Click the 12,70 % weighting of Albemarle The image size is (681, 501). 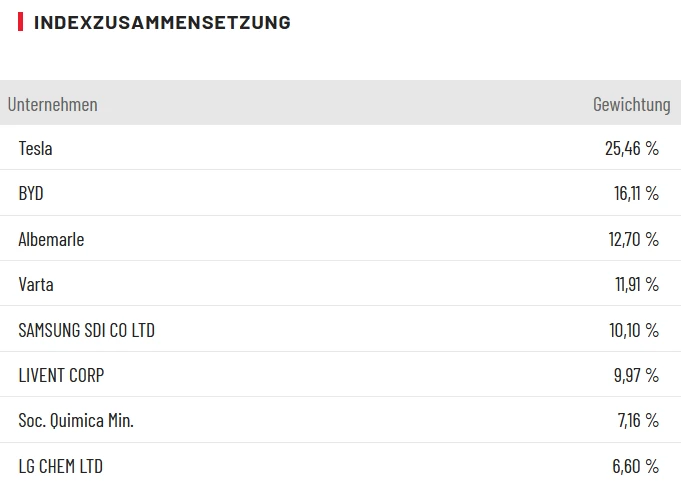pos(634,240)
